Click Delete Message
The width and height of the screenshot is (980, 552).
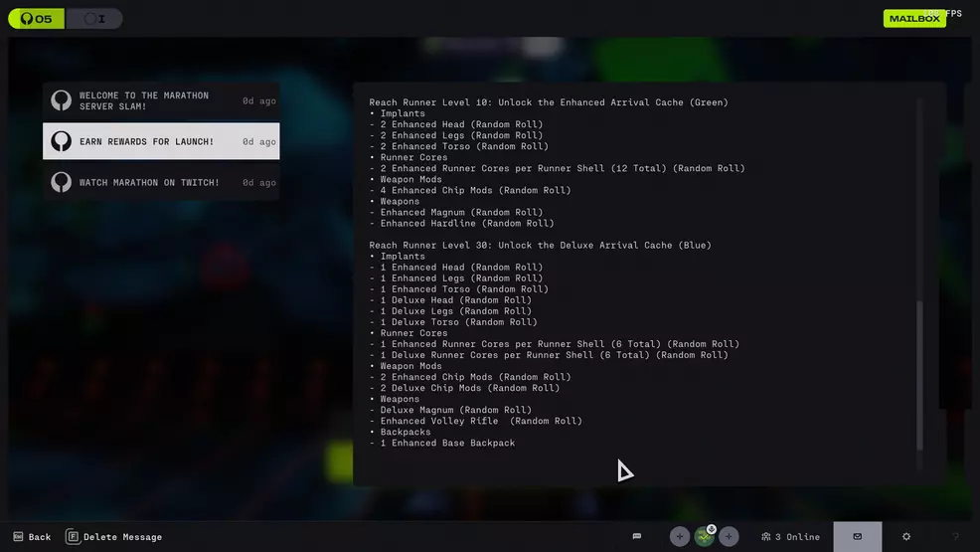[x=114, y=537]
